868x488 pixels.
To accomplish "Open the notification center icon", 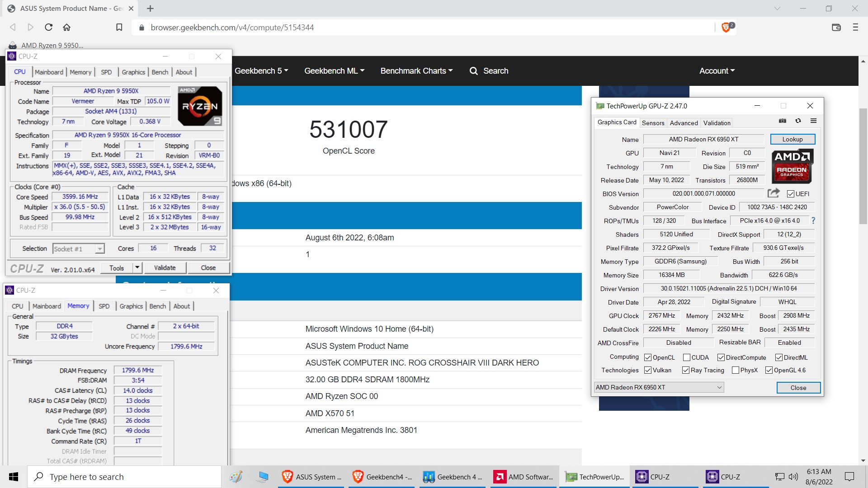I will [x=849, y=477].
